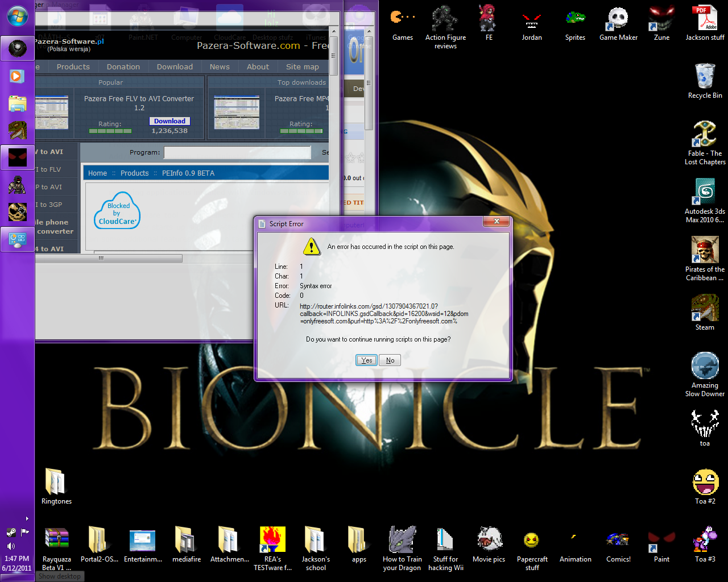The height and width of the screenshot is (582, 728).
Task: Open the Products menu on Pazera site
Action: pos(73,66)
